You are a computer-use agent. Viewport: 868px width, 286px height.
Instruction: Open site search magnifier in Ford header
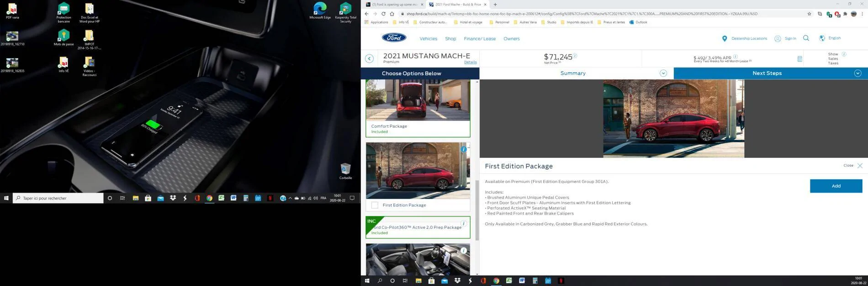(806, 38)
